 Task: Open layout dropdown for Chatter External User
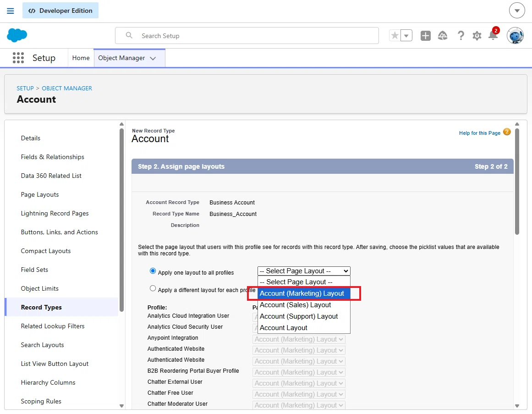299,383
